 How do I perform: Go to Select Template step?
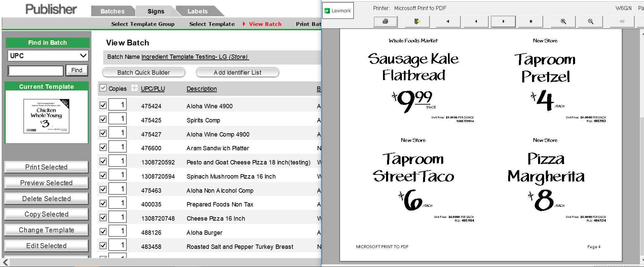pyautogui.click(x=212, y=24)
